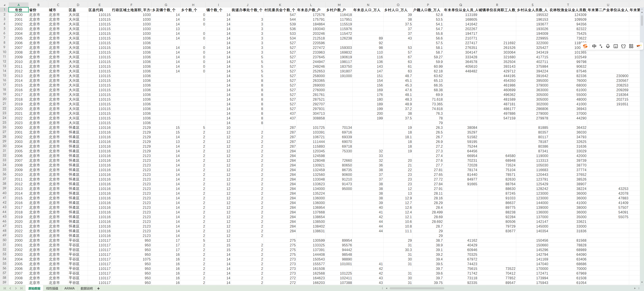The image size is (644, 291).
Task: Toggle Chinese/English input mode button
Action: tap(594, 46)
